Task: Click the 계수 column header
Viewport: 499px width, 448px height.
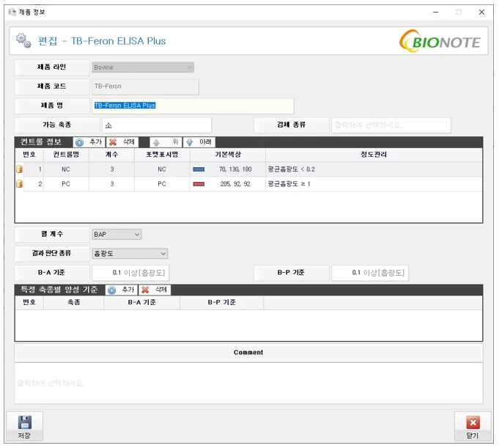Action: tap(111, 155)
